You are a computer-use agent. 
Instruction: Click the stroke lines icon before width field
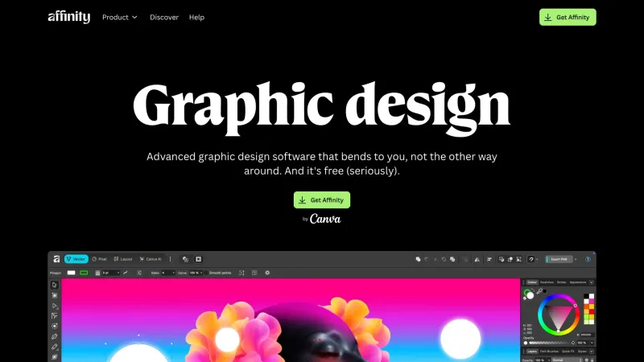[97, 273]
